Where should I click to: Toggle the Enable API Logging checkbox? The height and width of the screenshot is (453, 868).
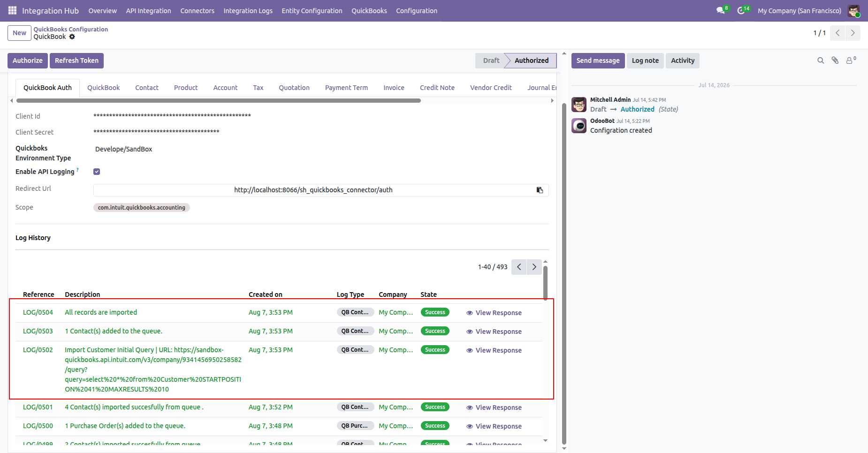(x=97, y=172)
